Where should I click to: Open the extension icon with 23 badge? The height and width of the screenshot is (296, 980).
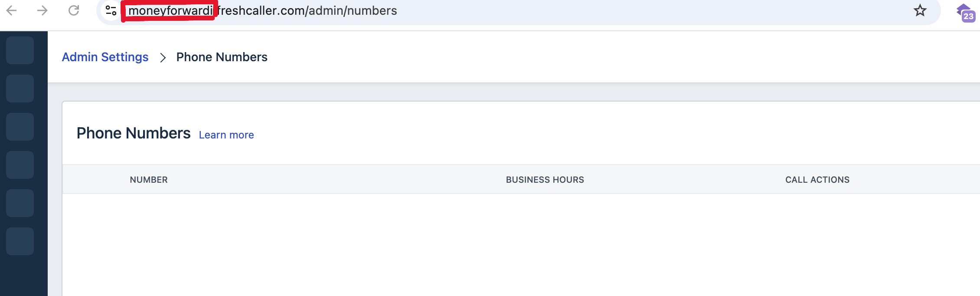[966, 12]
